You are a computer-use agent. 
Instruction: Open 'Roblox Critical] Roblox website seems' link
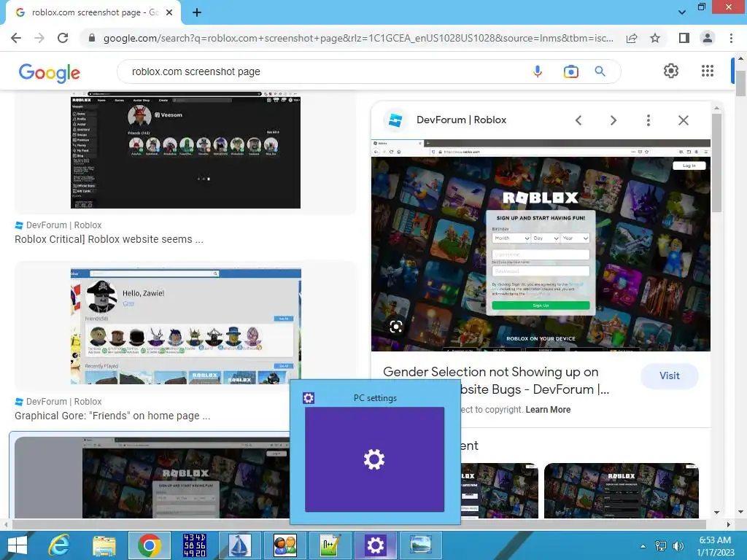click(109, 239)
